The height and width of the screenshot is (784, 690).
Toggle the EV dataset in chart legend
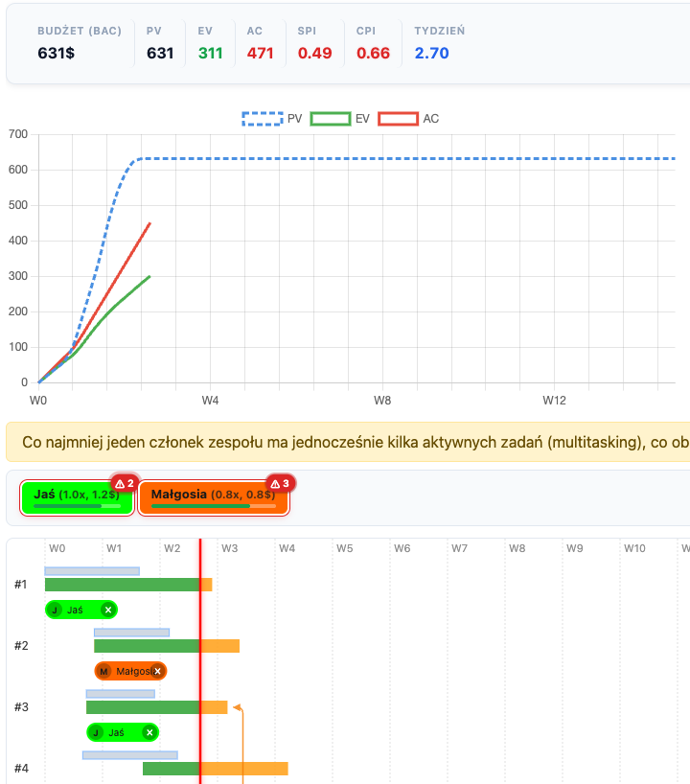[339, 119]
